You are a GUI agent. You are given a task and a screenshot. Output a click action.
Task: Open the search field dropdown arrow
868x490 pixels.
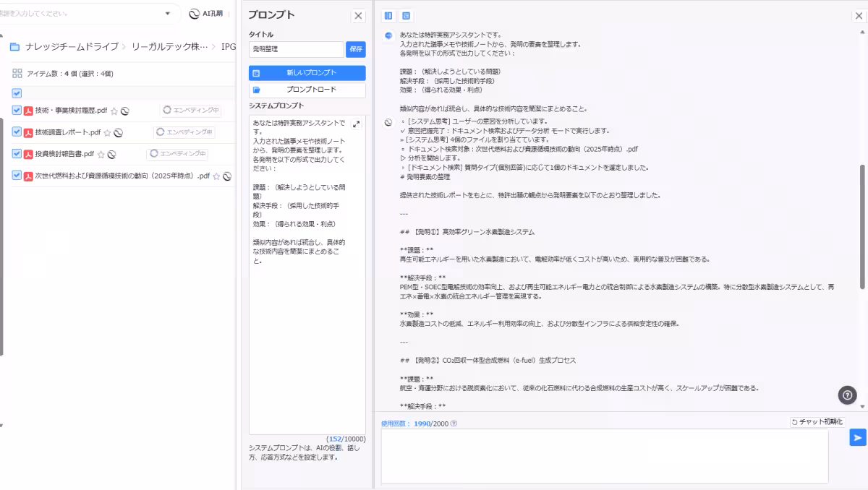click(x=166, y=14)
